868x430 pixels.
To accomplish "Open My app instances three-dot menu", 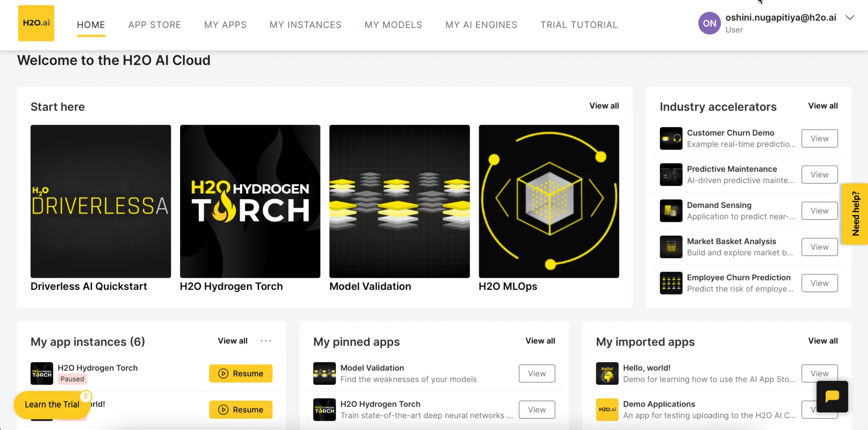I will coord(266,341).
